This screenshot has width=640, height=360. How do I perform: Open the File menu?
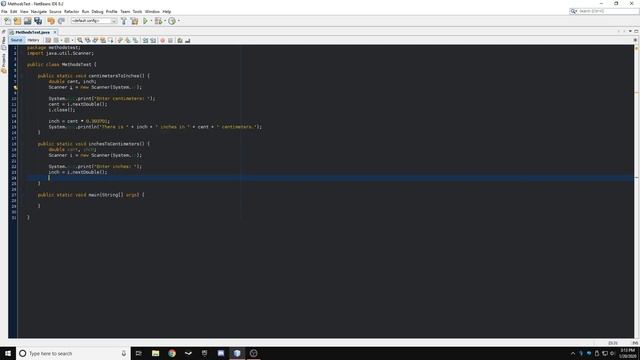(4, 11)
